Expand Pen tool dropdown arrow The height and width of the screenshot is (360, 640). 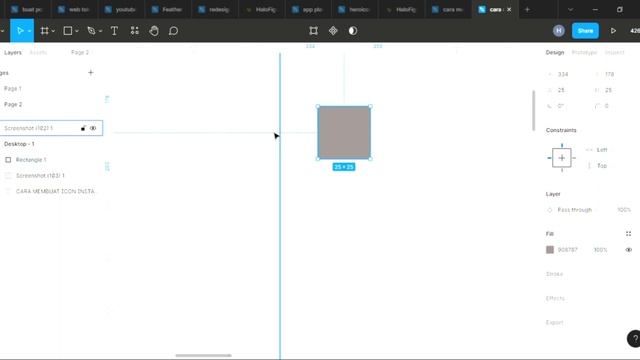pos(100,31)
